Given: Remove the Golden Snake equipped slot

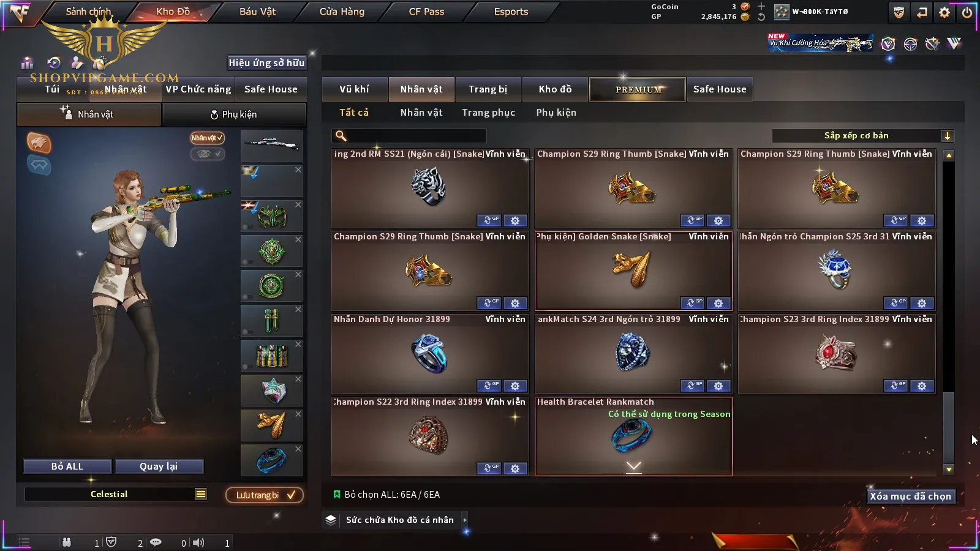Looking at the screenshot, I should point(298,414).
